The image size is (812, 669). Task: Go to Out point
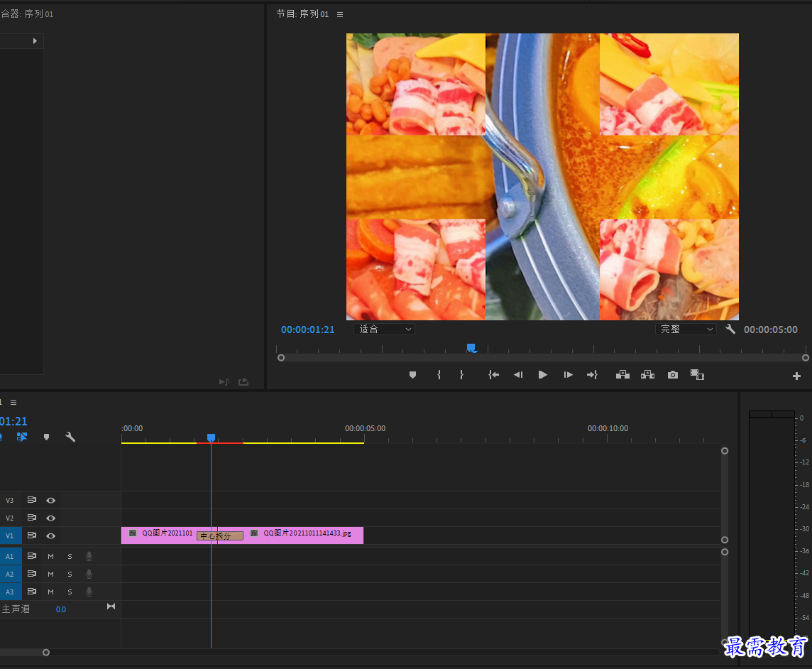592,375
